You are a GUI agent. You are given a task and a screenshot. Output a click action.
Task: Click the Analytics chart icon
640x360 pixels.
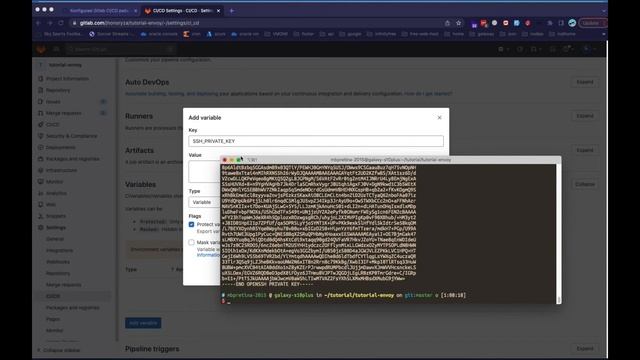40,193
